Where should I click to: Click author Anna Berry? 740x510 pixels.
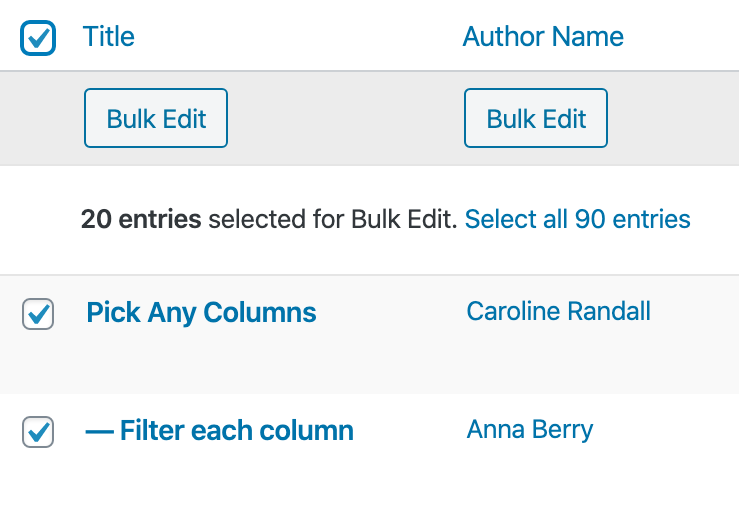(530, 430)
